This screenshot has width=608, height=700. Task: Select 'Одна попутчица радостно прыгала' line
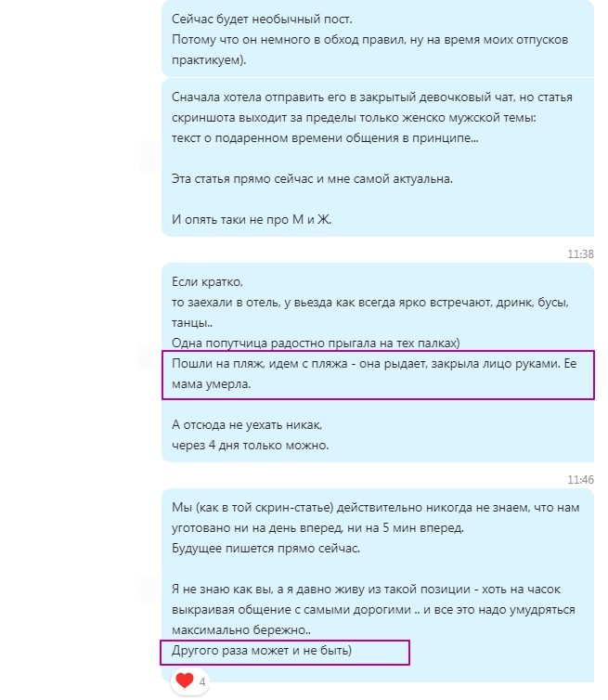tap(316, 343)
